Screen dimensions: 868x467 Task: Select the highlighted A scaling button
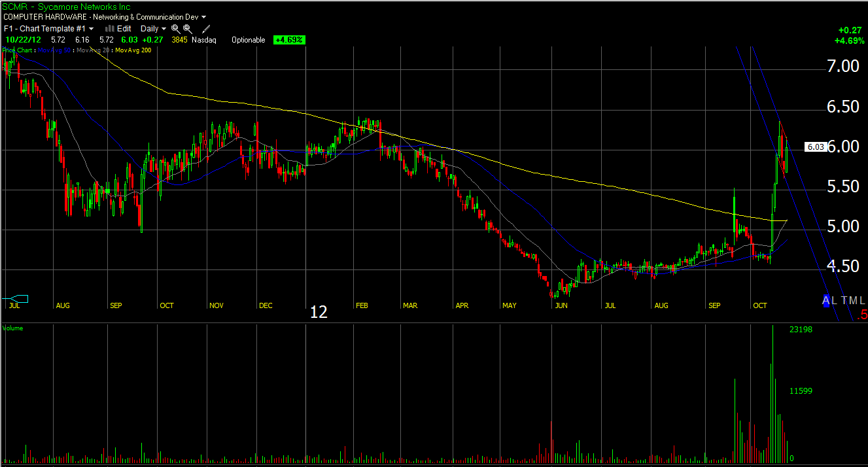(827, 300)
